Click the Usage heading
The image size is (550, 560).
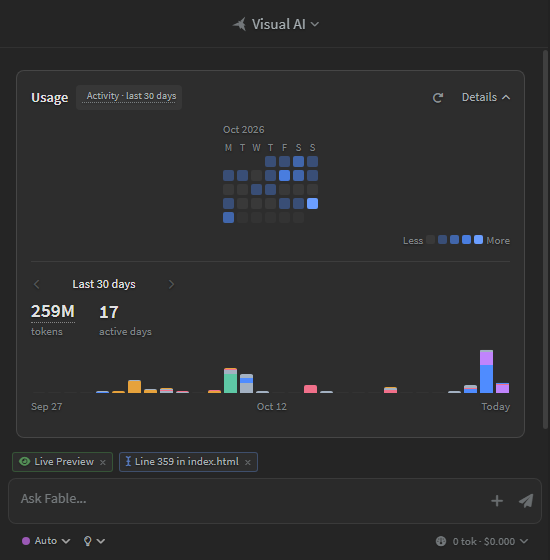[x=50, y=98]
